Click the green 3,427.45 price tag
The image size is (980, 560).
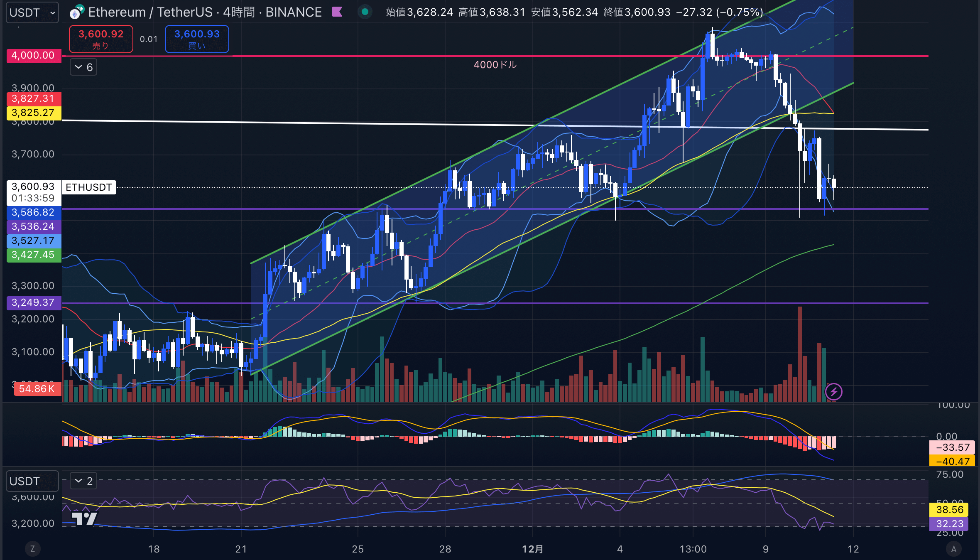tap(34, 255)
